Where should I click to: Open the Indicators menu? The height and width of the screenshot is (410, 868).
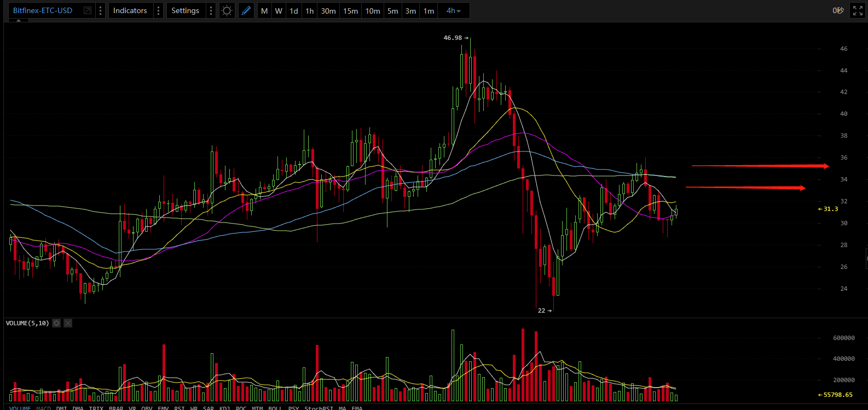[130, 10]
